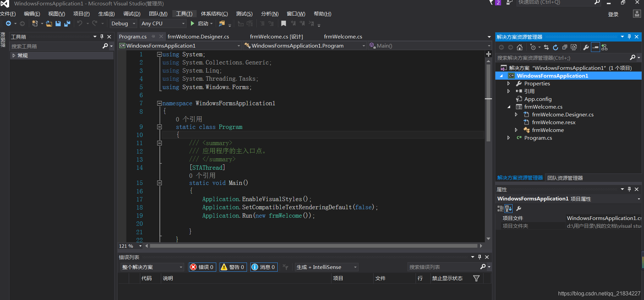
Task: Open the 生成(B) menu
Action: pyautogui.click(x=106, y=14)
